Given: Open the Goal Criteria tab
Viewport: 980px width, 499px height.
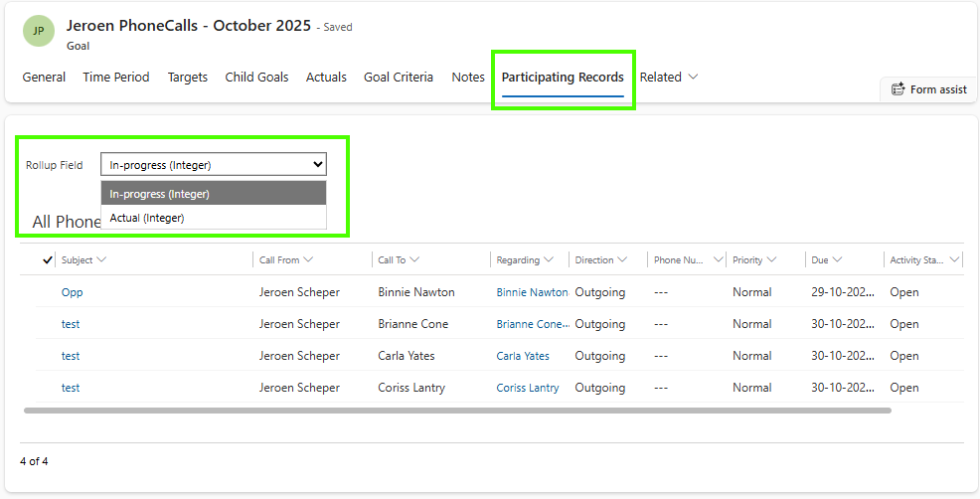Looking at the screenshot, I should click(398, 78).
